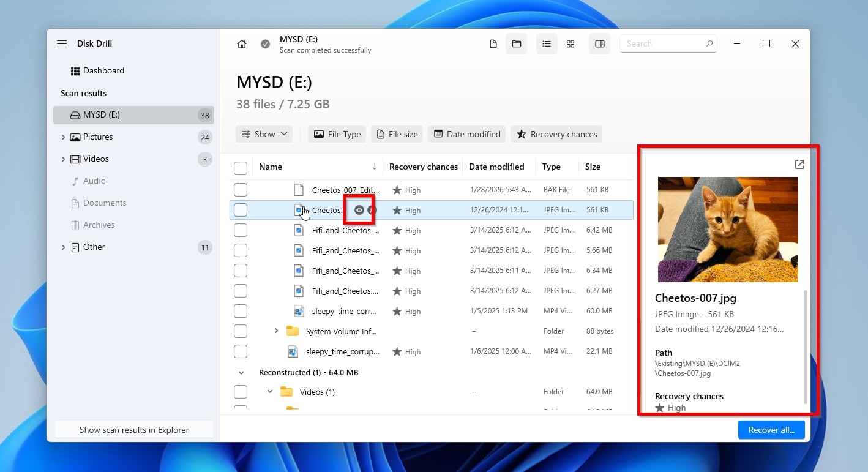Sort by Type column header

[x=552, y=167]
